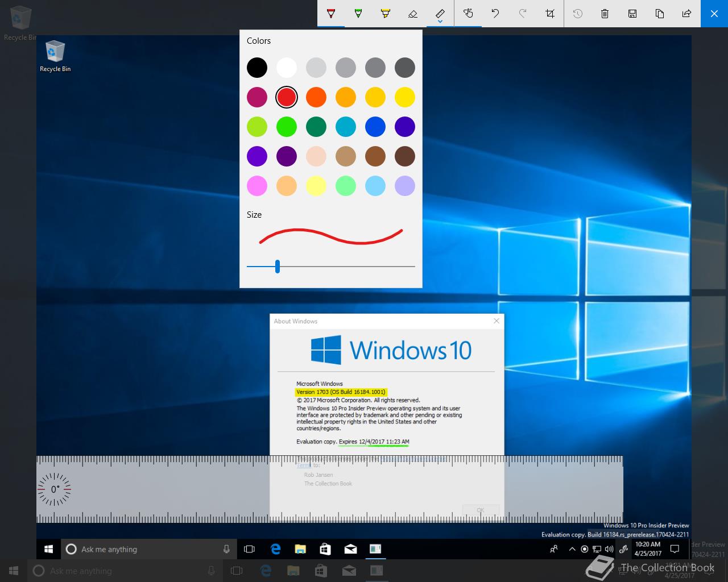Click the pen Size slider handle
728x582 pixels.
tap(278, 266)
